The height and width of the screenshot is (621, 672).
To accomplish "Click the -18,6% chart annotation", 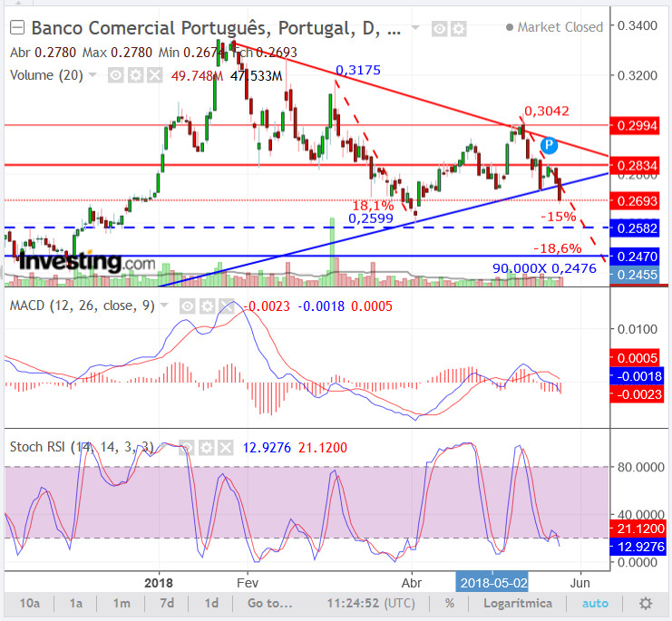I will [x=557, y=248].
